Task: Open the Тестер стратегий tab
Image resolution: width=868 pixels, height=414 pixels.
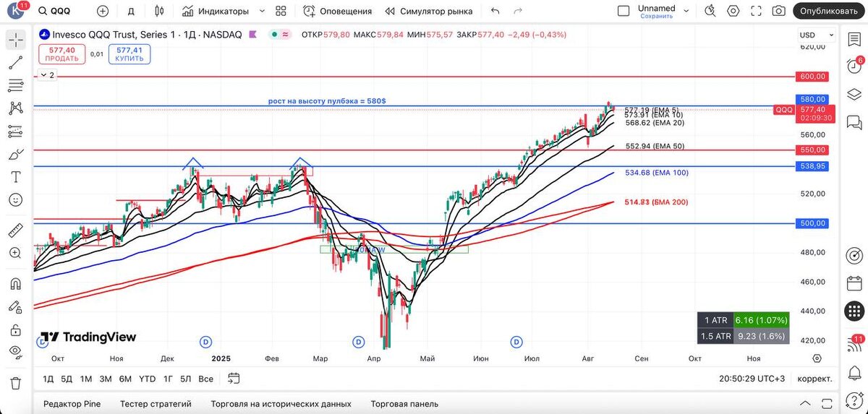Action: (156, 404)
